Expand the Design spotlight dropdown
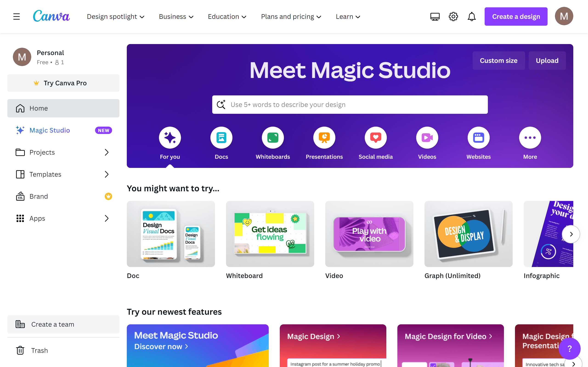Image resolution: width=588 pixels, height=367 pixels. (x=116, y=17)
